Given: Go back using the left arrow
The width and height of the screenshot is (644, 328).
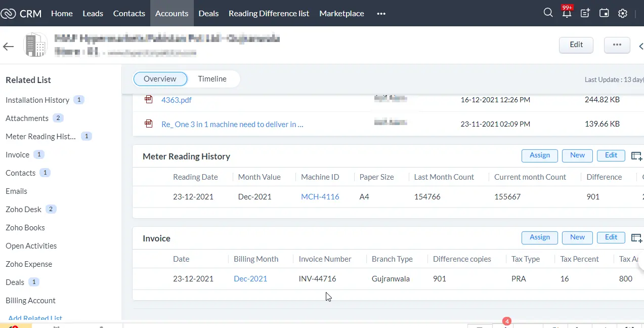Looking at the screenshot, I should [9, 47].
